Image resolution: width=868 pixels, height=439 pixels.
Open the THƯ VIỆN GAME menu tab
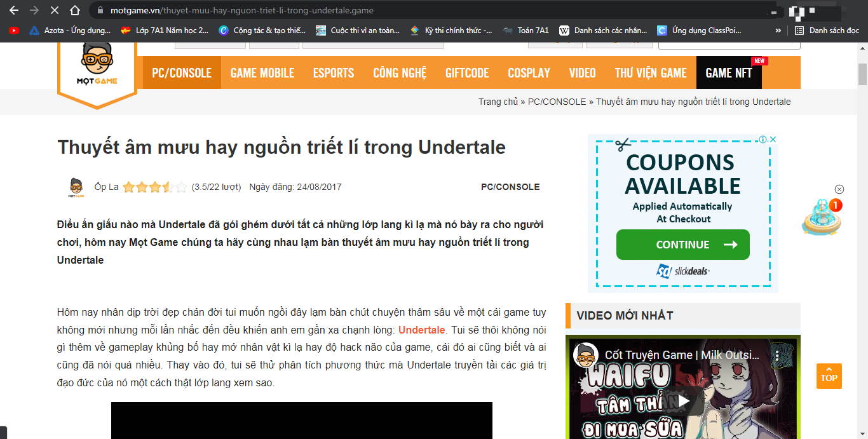[x=651, y=72]
